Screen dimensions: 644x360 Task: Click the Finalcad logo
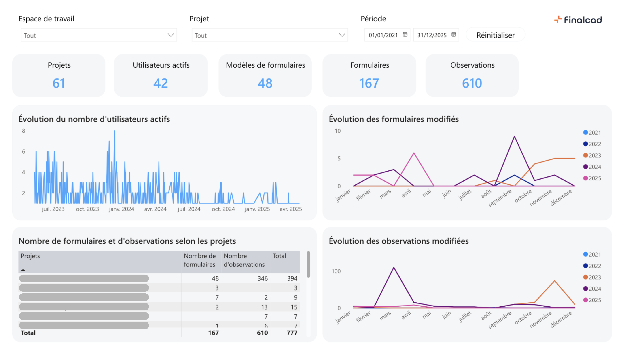(578, 20)
